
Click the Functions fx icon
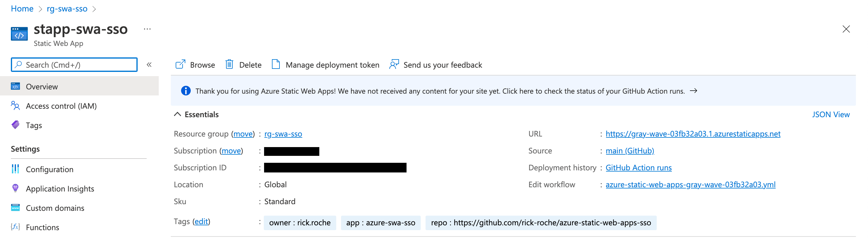15,227
